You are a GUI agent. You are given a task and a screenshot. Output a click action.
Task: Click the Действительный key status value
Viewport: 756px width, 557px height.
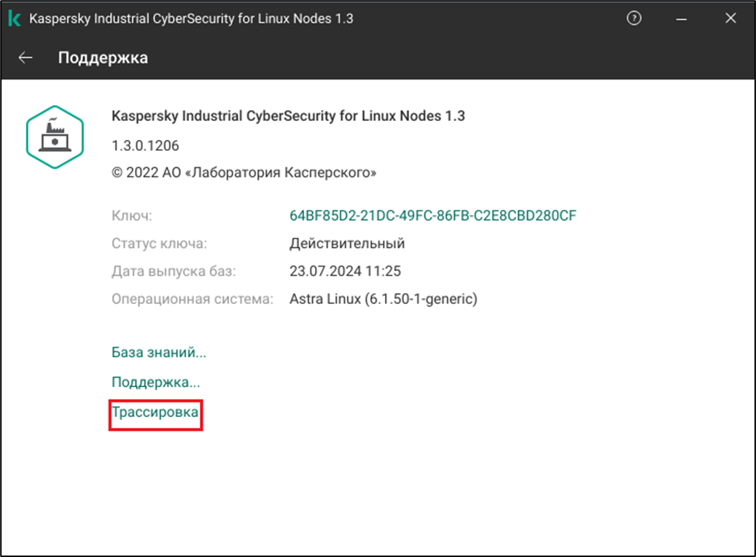[347, 244]
